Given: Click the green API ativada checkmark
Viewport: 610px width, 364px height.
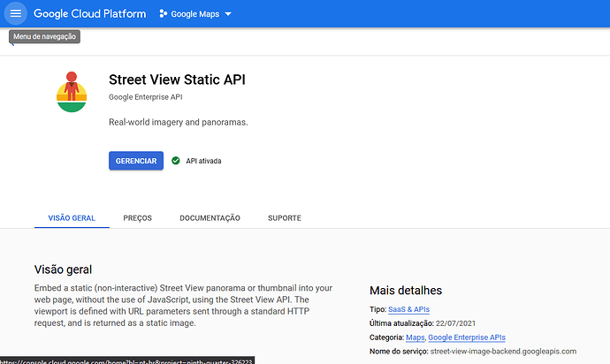Looking at the screenshot, I should click(x=176, y=161).
